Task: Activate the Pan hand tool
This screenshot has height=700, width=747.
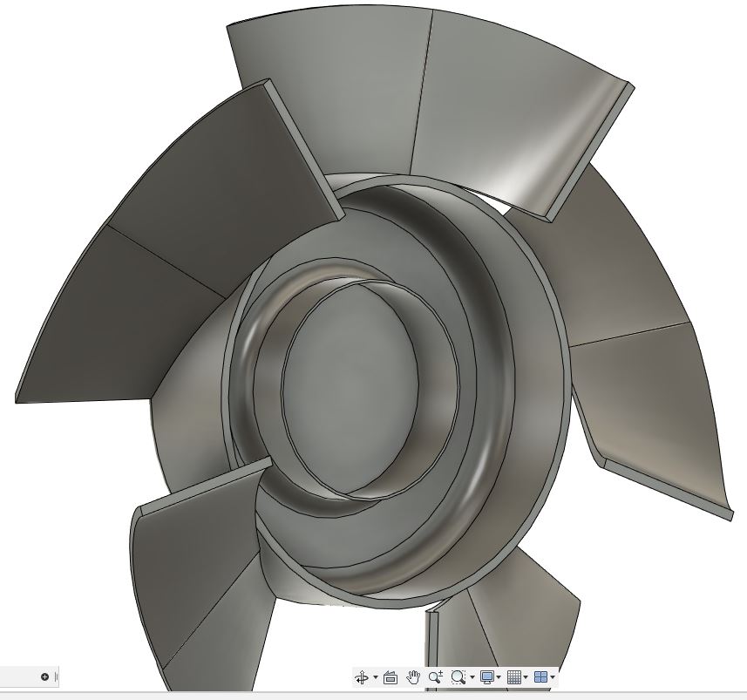Action: pyautogui.click(x=413, y=677)
